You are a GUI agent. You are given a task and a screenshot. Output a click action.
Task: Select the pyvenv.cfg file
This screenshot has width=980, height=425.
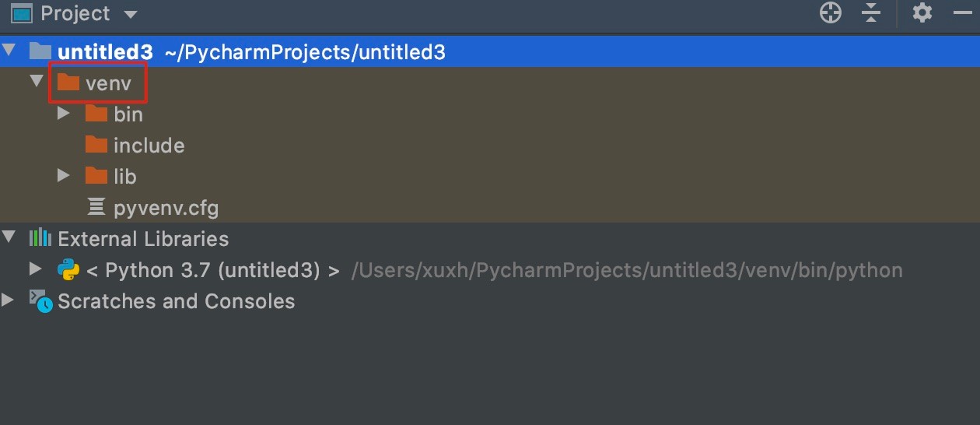[x=152, y=208]
